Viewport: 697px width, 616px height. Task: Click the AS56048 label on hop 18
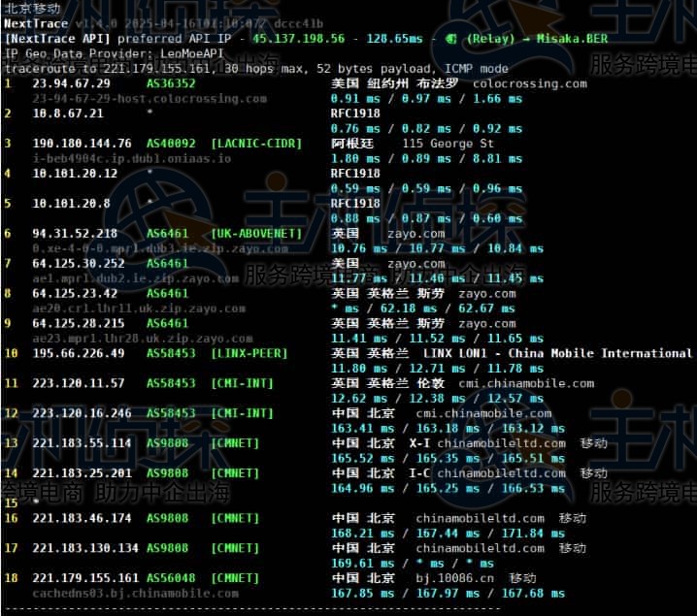pos(171,578)
